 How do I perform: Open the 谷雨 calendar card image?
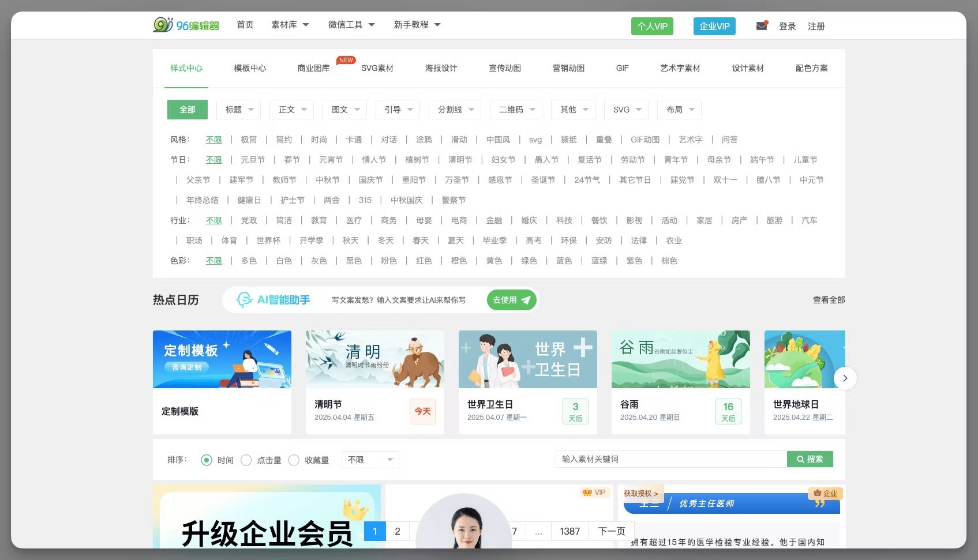pyautogui.click(x=681, y=359)
